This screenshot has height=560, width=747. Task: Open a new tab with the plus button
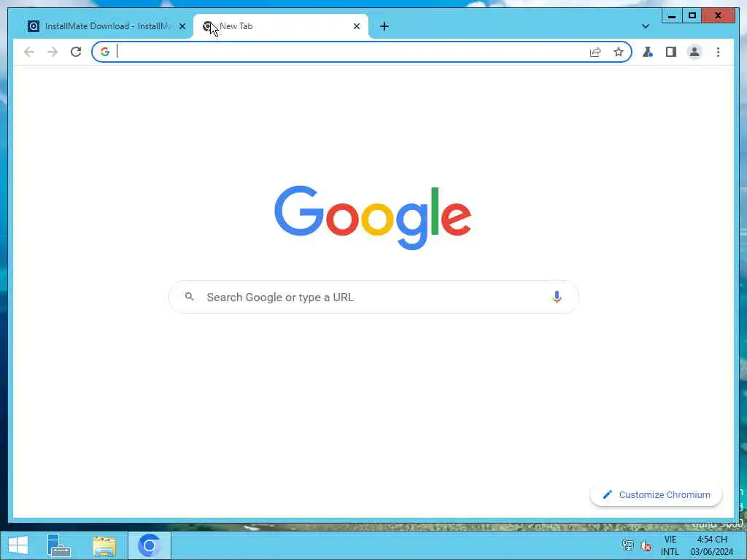(x=384, y=26)
